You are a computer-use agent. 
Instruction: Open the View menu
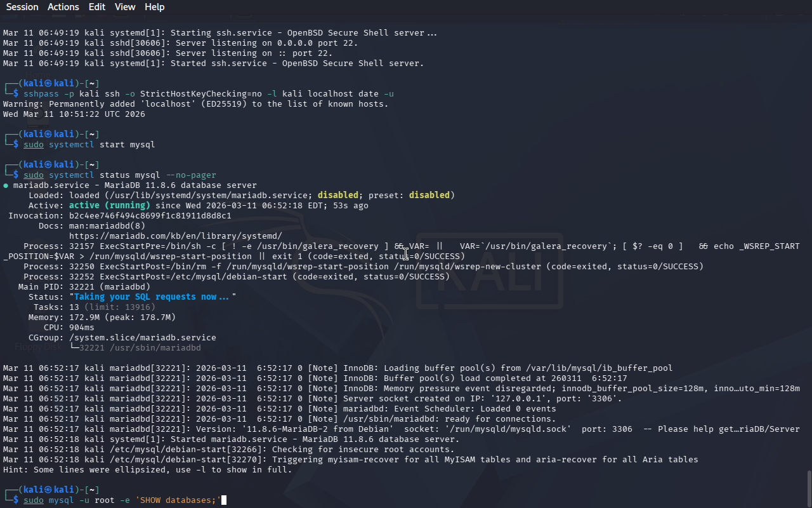coord(125,7)
